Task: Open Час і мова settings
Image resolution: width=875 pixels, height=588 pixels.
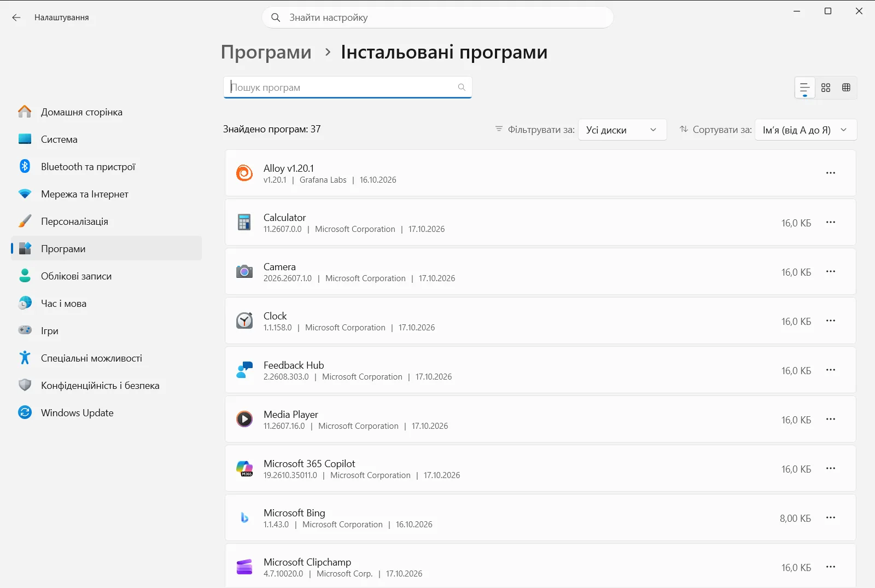Action: pos(107,303)
